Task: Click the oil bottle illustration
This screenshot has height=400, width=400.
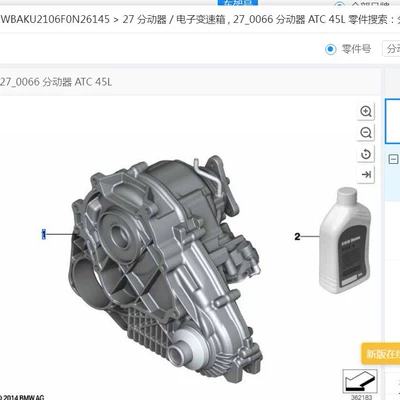Action: [x=345, y=240]
